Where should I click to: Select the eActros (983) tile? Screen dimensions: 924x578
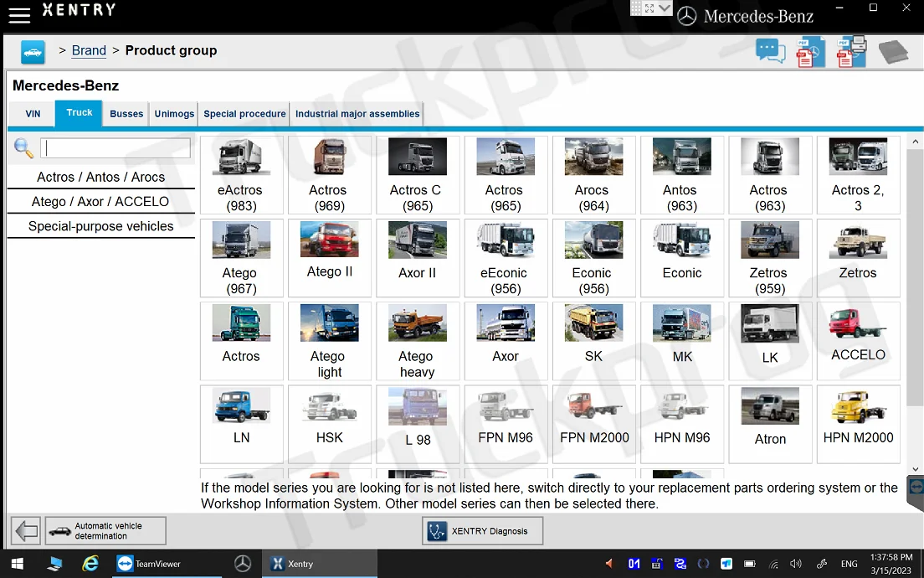click(242, 175)
